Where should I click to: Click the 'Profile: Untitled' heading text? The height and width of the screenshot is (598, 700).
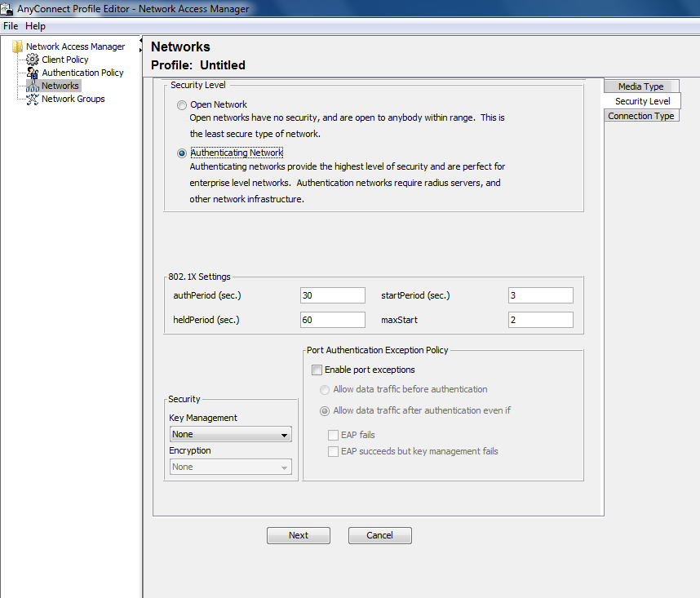(198, 65)
